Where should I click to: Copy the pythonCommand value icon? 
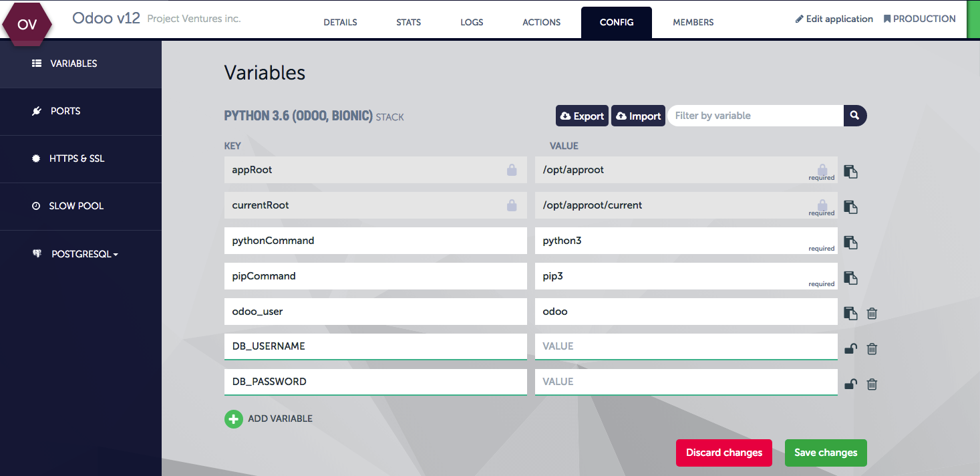850,243
